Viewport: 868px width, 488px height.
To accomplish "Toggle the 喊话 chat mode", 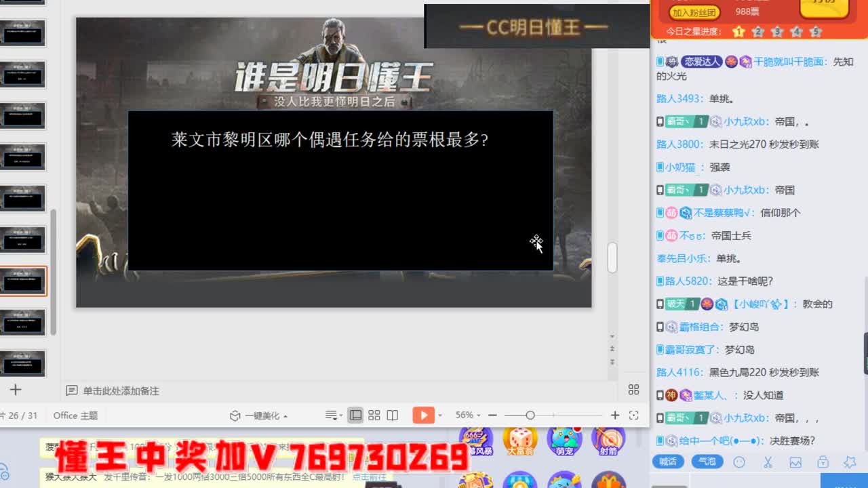I will (x=669, y=462).
